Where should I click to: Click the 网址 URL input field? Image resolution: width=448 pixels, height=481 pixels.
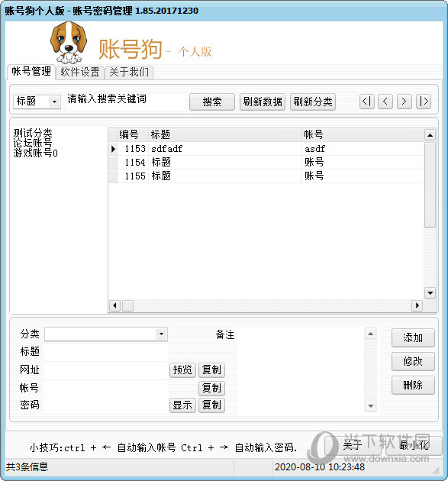[106, 370]
